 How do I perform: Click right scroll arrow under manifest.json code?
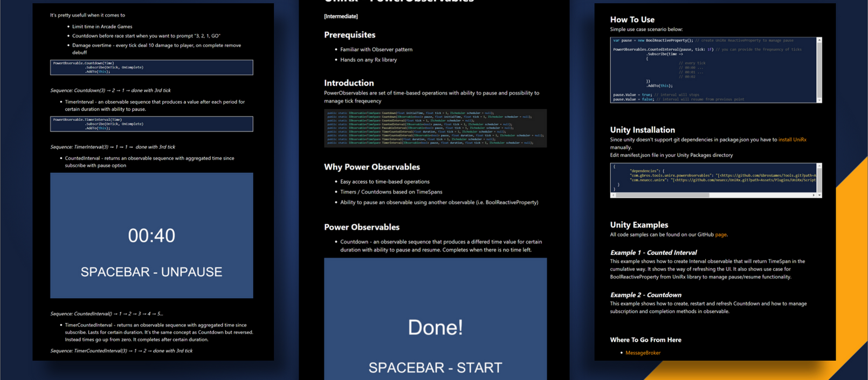[814, 195]
